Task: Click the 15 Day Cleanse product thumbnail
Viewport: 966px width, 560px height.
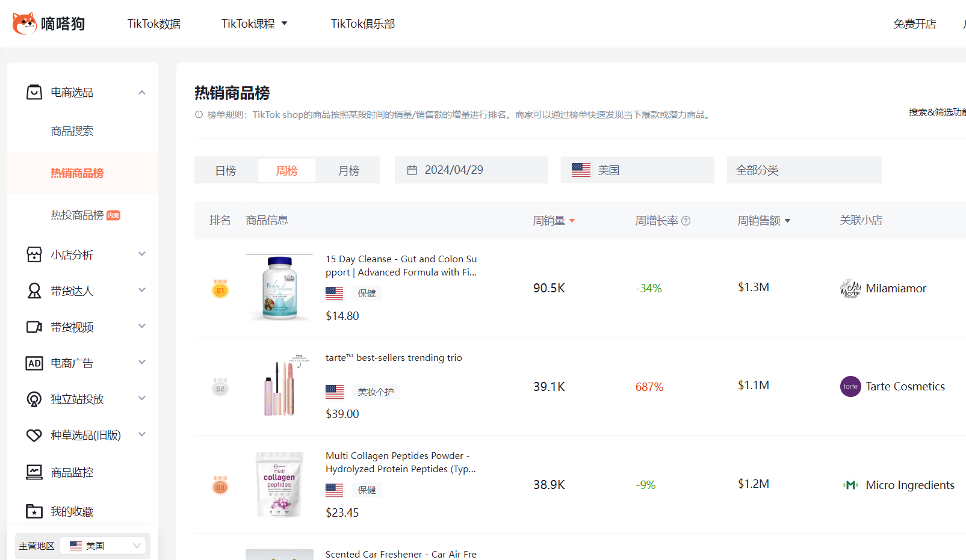Action: point(279,288)
